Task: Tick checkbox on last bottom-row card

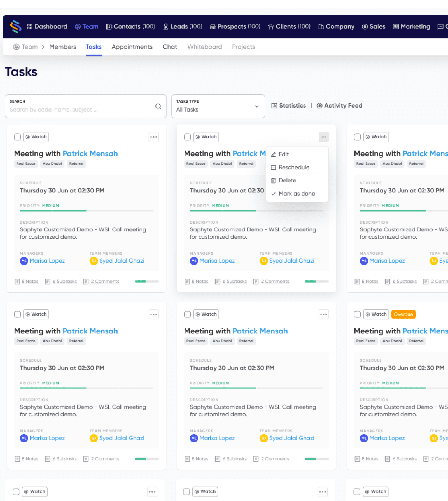Action: tap(357, 491)
